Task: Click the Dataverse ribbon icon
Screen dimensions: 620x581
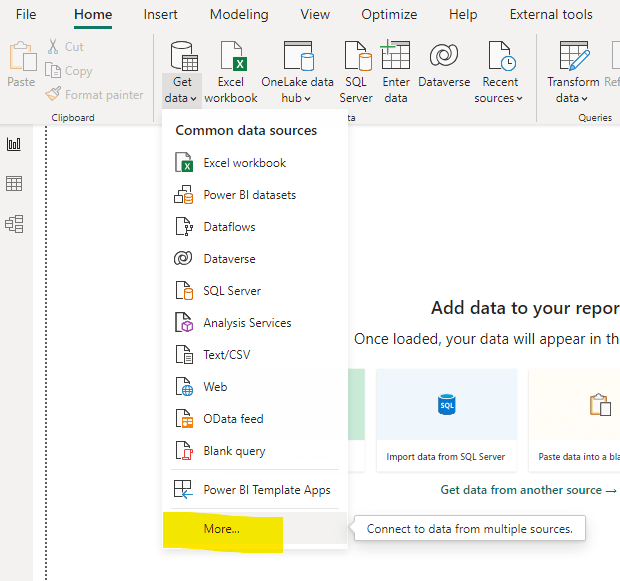Action: pyautogui.click(x=444, y=56)
